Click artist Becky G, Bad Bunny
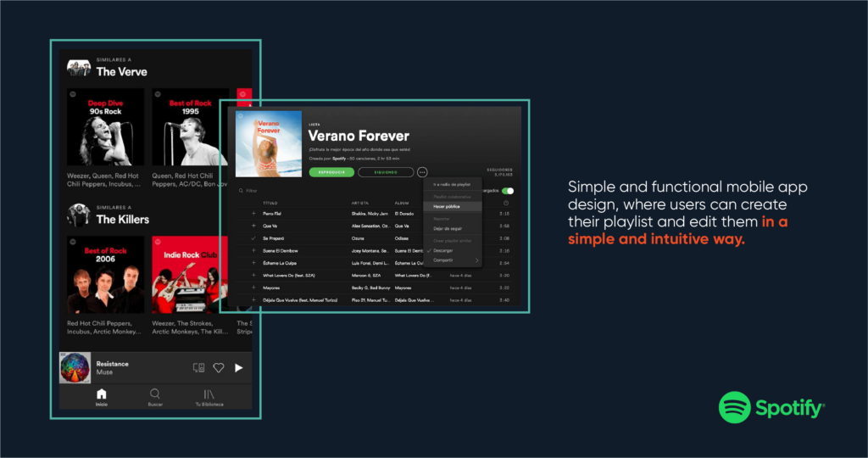Image resolution: width=868 pixels, height=458 pixels. (371, 288)
